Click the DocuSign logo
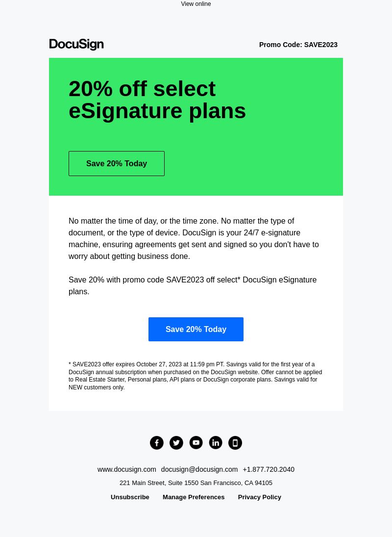392x537 pixels. (x=76, y=45)
